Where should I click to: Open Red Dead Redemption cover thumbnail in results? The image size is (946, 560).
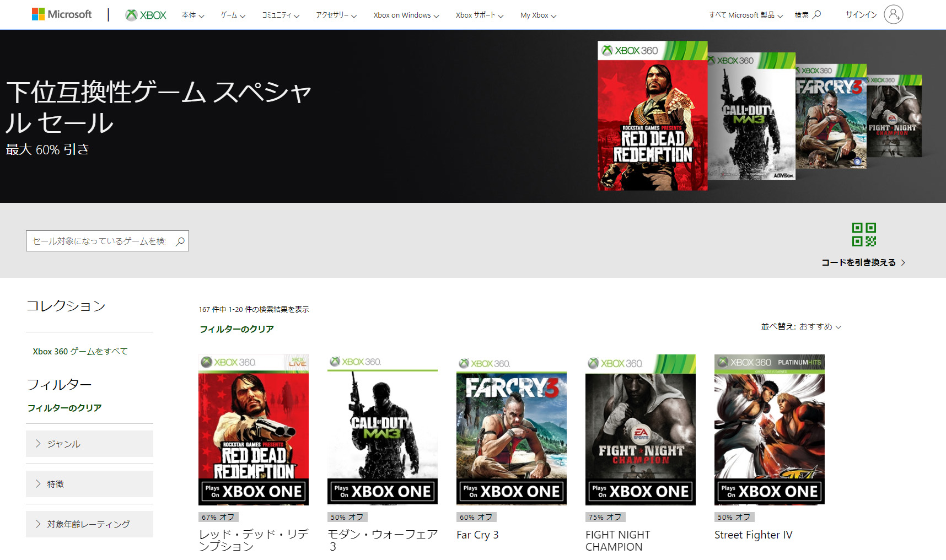coord(254,430)
